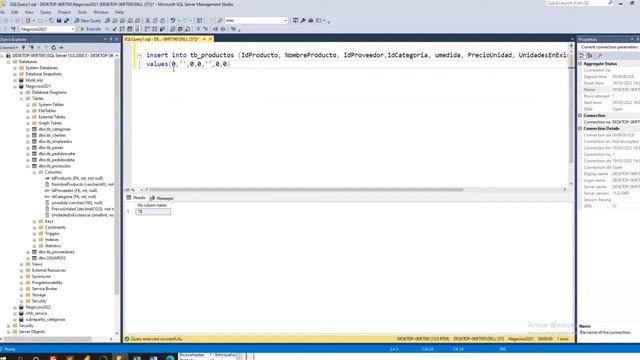Select the Triggers folder
The width and height of the screenshot is (640, 360).
[52, 233]
